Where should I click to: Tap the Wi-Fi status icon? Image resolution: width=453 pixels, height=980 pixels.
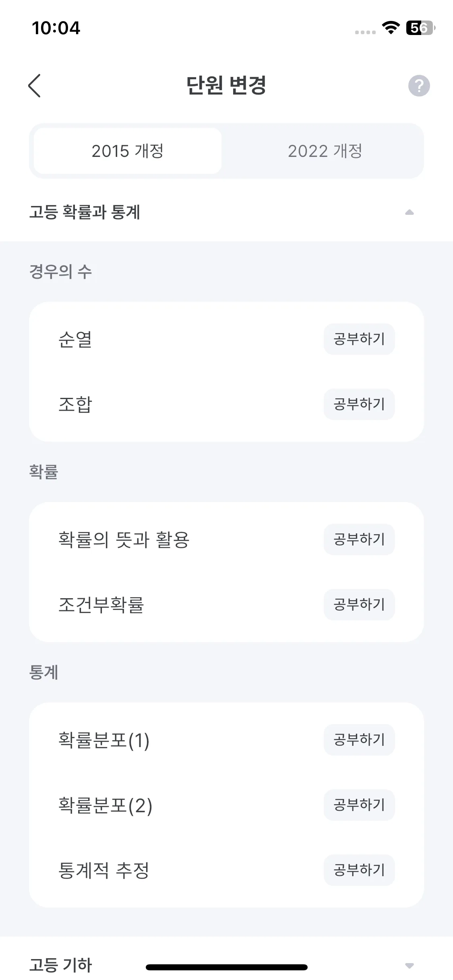pyautogui.click(x=390, y=28)
